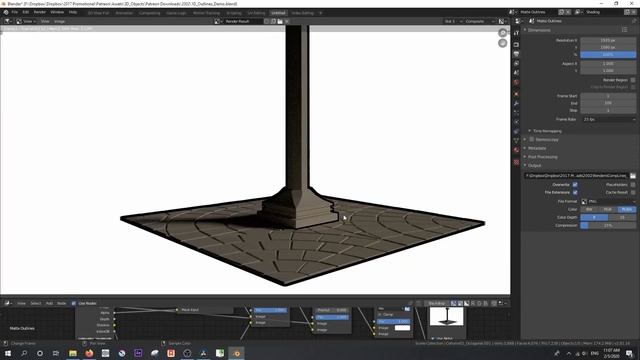Open the Frame Rate dropdown
The image size is (640, 360).
tap(608, 119)
